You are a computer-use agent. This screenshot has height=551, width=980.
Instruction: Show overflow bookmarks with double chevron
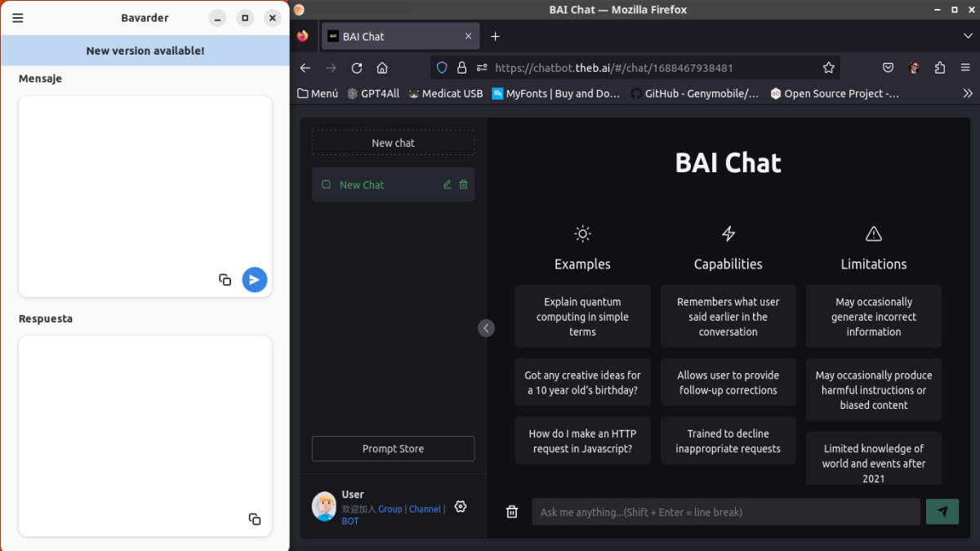click(x=968, y=93)
